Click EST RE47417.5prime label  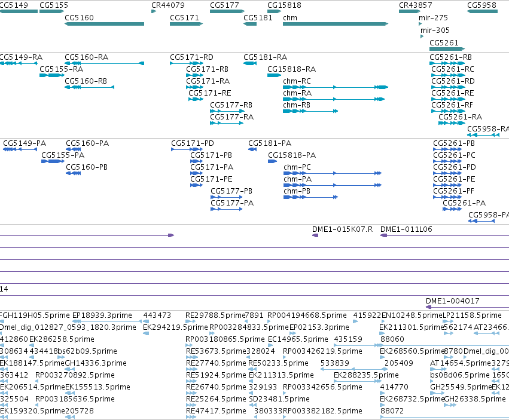tap(216, 411)
